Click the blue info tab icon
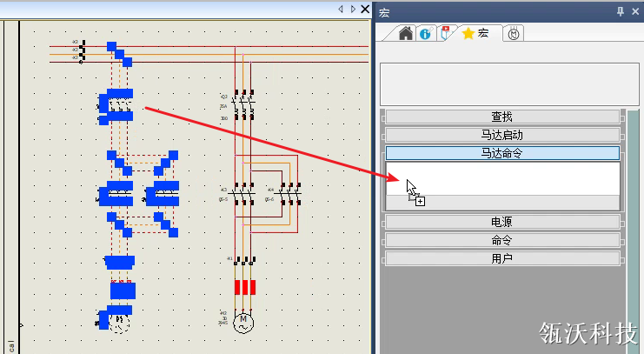Screen dimensions: 644x354 pos(425,34)
